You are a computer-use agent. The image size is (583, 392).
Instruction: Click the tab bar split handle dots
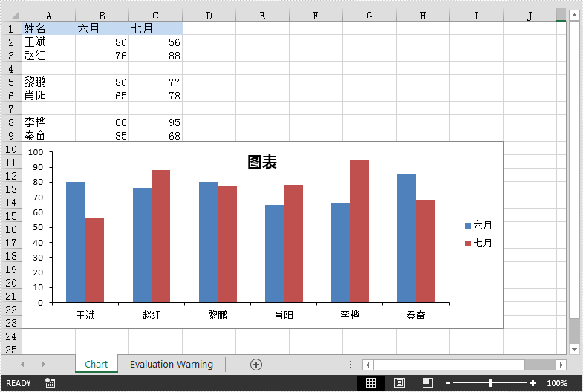click(351, 365)
